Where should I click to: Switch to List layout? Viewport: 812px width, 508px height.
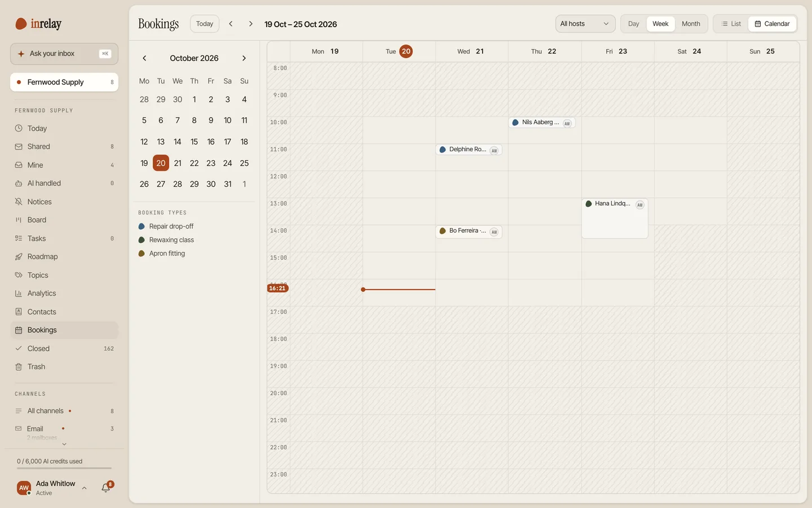coord(731,24)
